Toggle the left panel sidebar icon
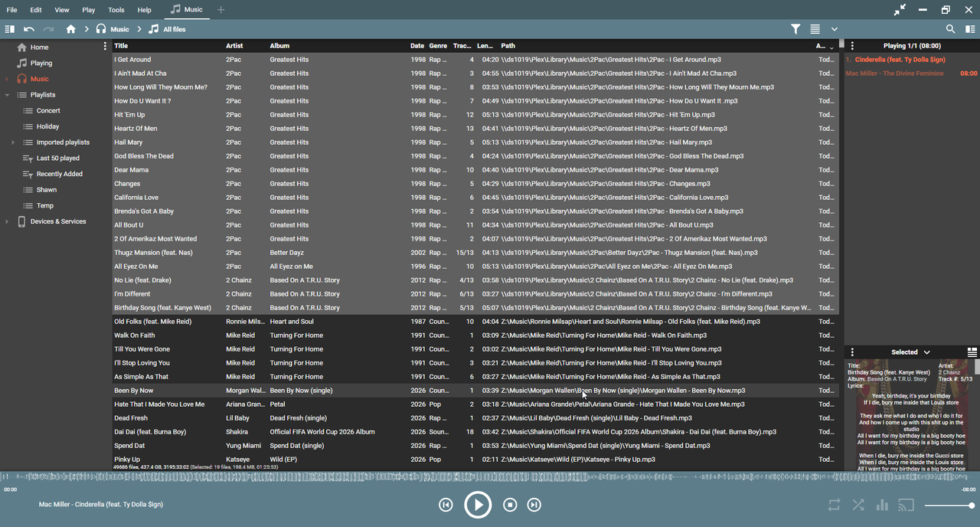The image size is (980, 527). pyautogui.click(x=9, y=29)
